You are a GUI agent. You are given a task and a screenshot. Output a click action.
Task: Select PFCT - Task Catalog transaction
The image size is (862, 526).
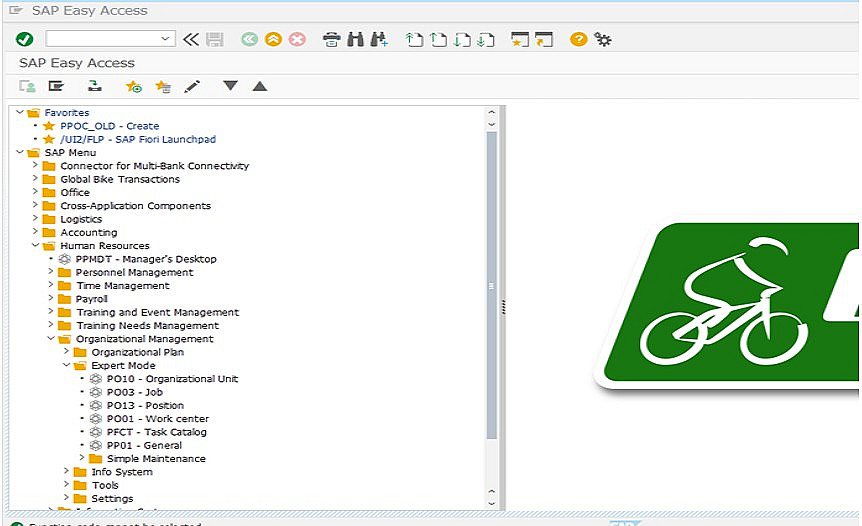coord(157,432)
